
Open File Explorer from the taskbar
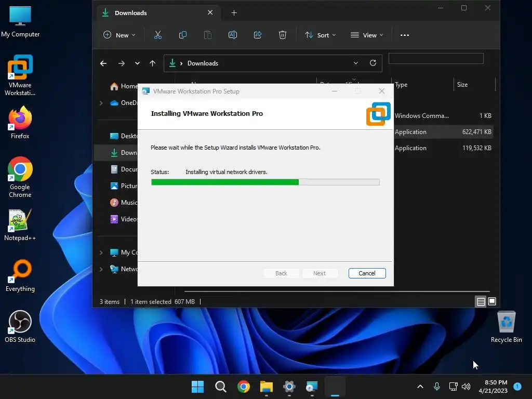(267, 387)
